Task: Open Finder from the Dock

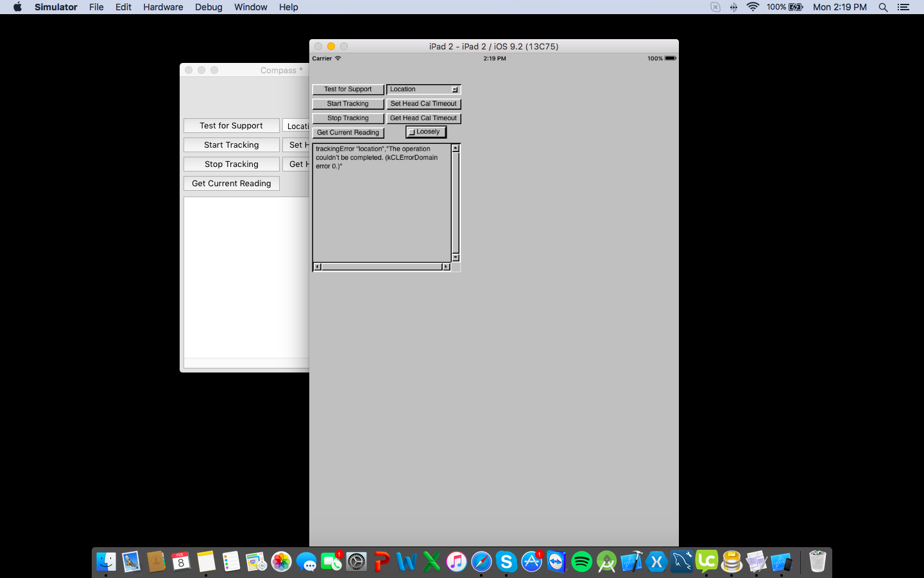Action: tap(106, 562)
